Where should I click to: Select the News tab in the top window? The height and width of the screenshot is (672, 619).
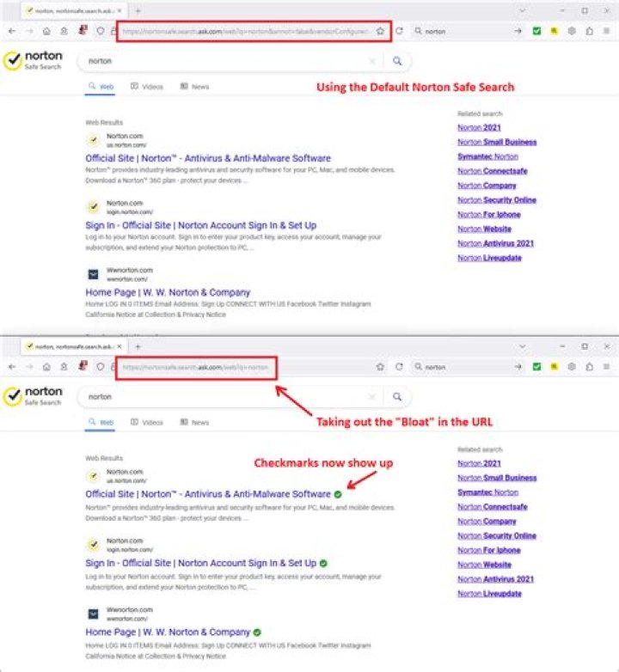[194, 87]
